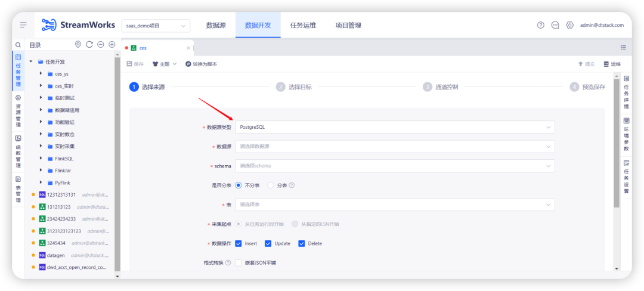The image size is (644, 291).
Task: Toggle the Update checkbox
Action: [x=268, y=243]
